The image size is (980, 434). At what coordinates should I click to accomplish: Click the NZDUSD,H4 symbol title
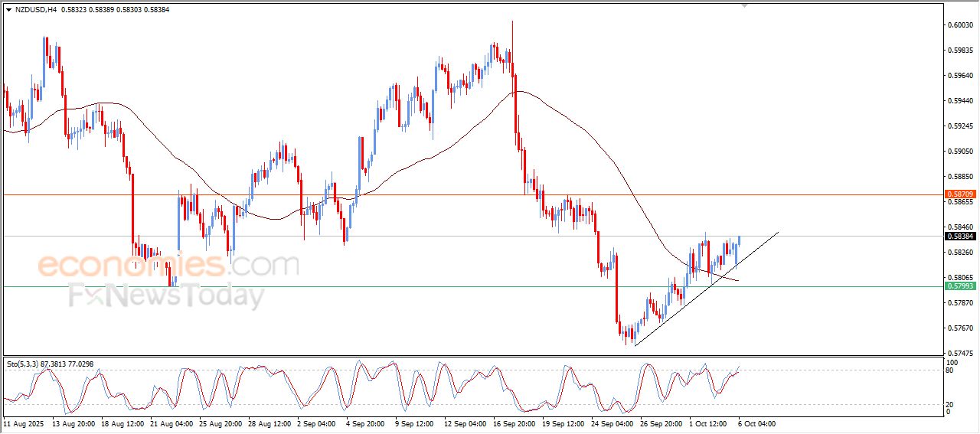[35, 10]
